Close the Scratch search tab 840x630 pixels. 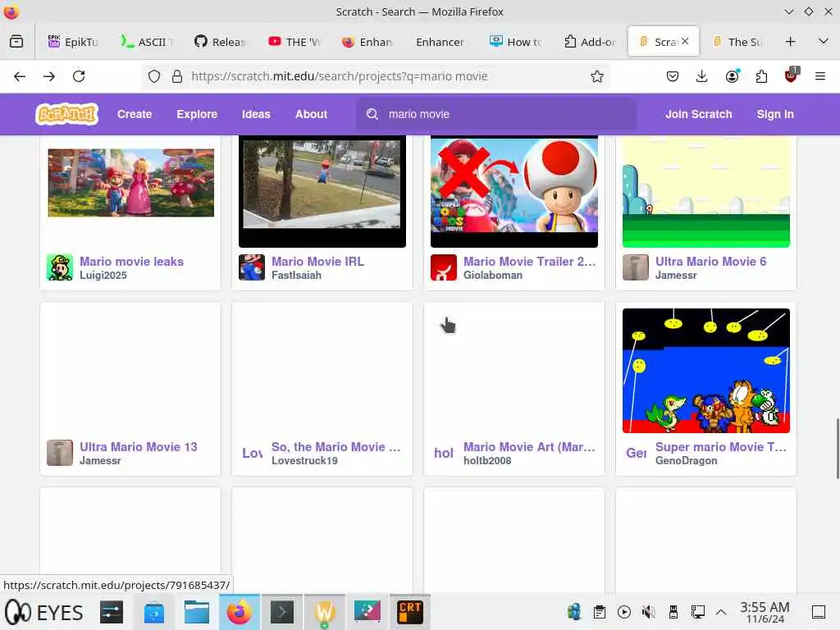(685, 41)
